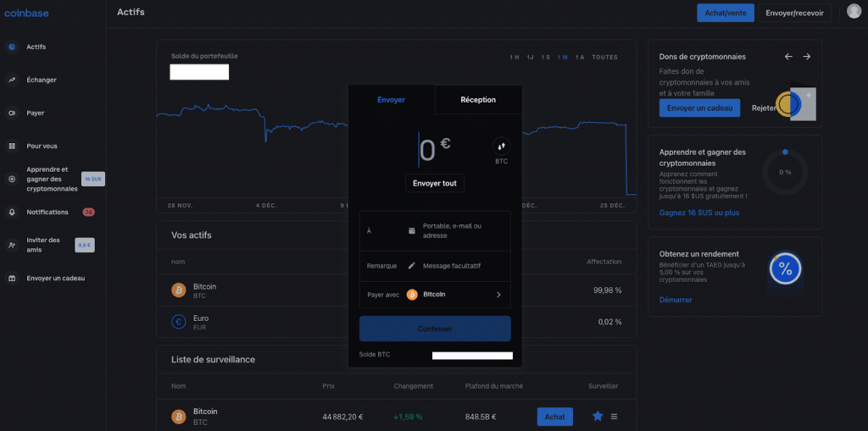Click the 0 % learning progress ring
Screen dimensions: 868x431
[x=785, y=172]
